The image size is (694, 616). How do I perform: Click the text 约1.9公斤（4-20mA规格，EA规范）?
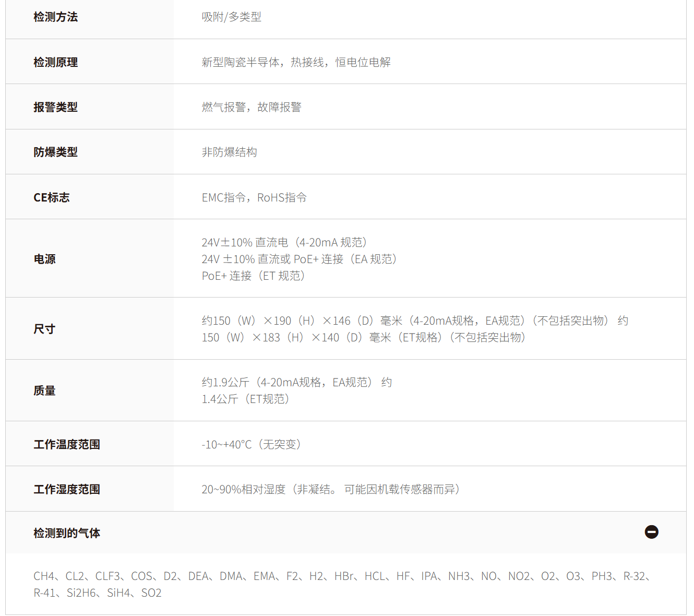(x=288, y=382)
